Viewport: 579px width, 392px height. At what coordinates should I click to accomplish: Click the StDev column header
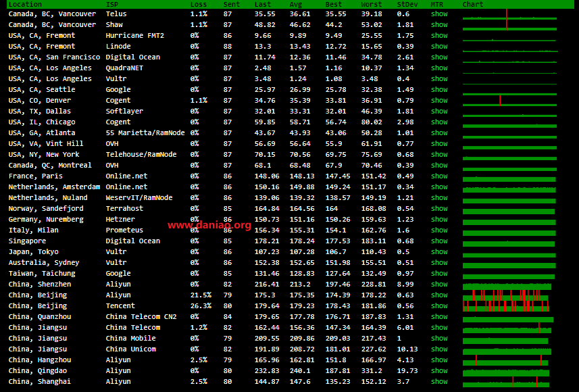(407, 5)
